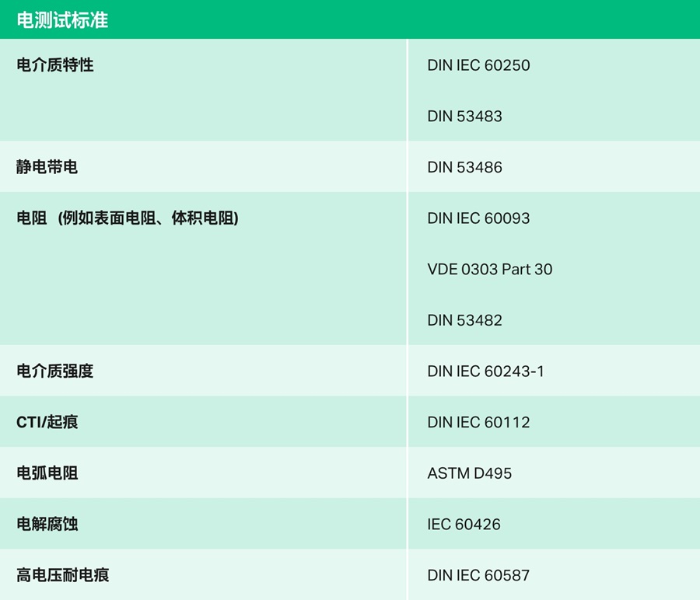Select the DIN IEC 60112 entry
The image size is (700, 600).
[478, 423]
